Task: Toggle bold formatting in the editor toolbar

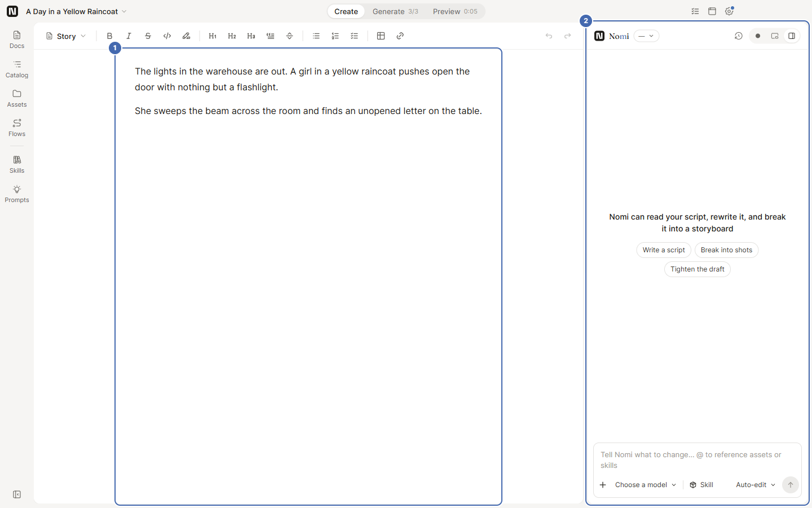Action: pyautogui.click(x=109, y=36)
